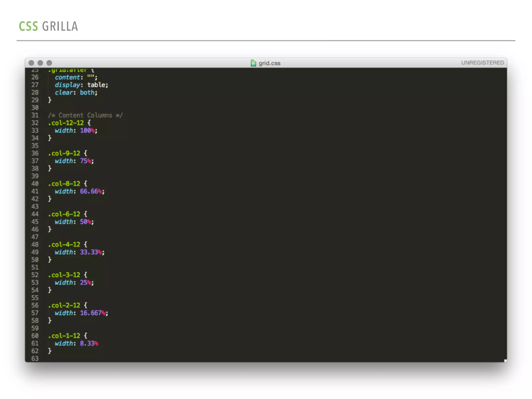
Task: Click the .col-6-12 selector line
Action: click(66, 214)
